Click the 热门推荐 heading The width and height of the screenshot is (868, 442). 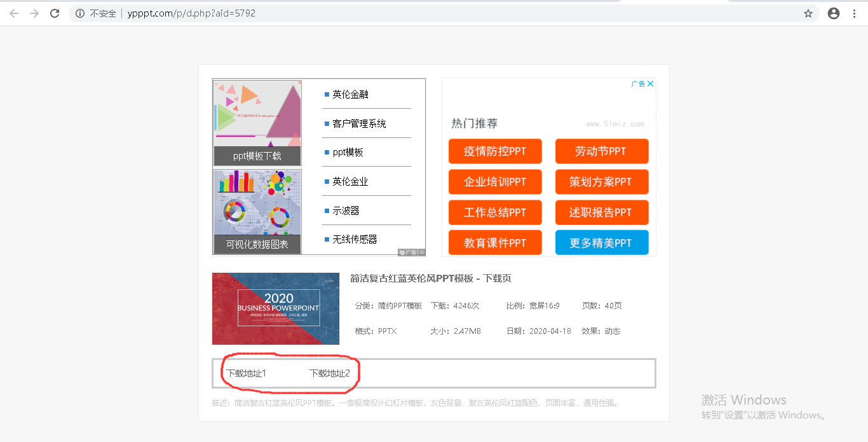(475, 123)
